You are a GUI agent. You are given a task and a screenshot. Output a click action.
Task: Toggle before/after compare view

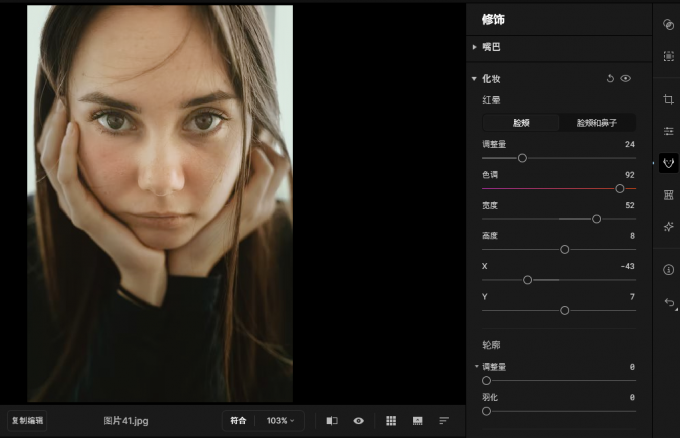332,421
